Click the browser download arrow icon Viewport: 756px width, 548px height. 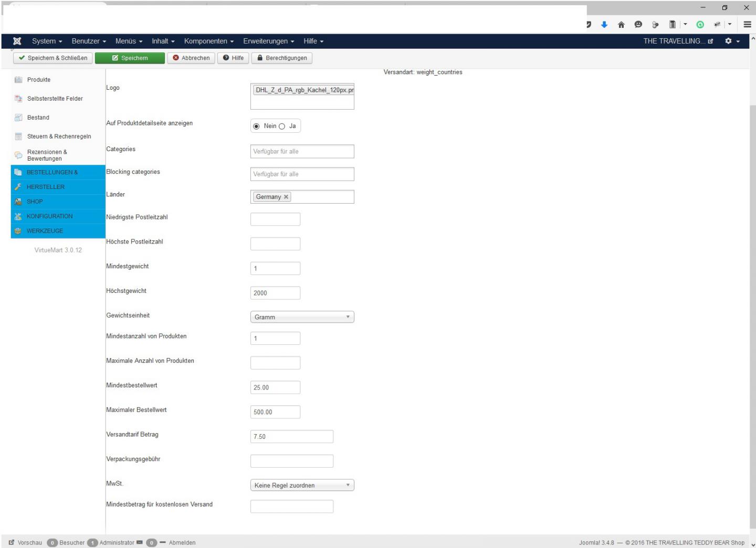[x=604, y=25]
